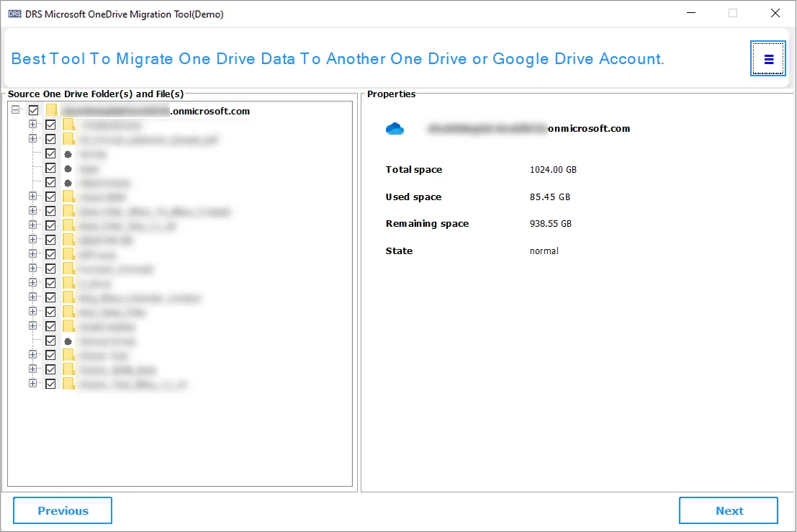The image size is (797, 532).
Task: Click the 'Total space' label
Action: [414, 170]
